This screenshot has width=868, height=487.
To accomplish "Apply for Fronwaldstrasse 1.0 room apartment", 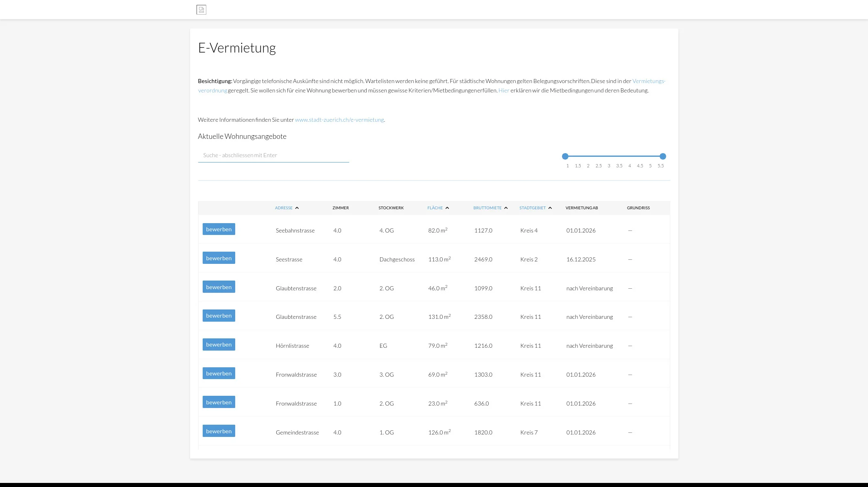I will tap(219, 402).
